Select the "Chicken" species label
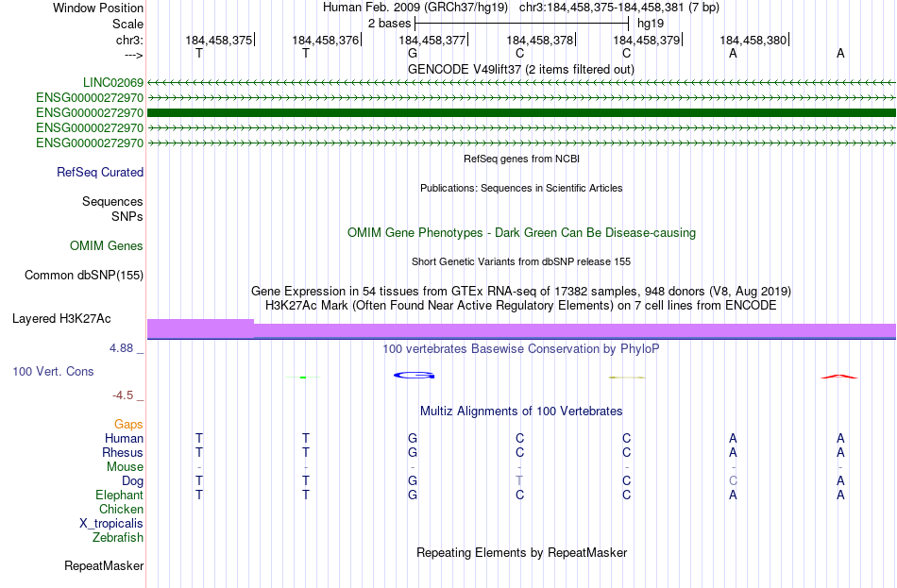897x588 pixels. coord(121,509)
